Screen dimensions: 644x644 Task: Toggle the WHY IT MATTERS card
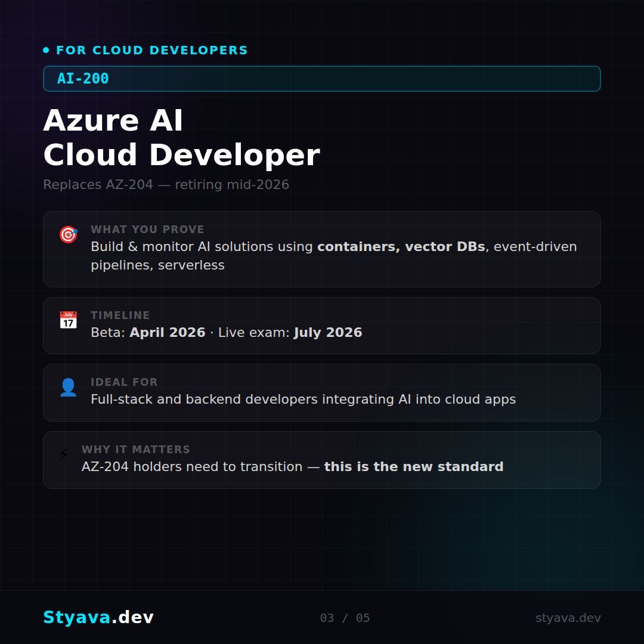322,459
